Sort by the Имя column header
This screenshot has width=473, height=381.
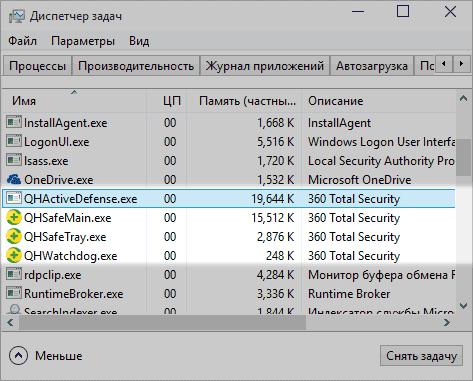click(x=74, y=101)
